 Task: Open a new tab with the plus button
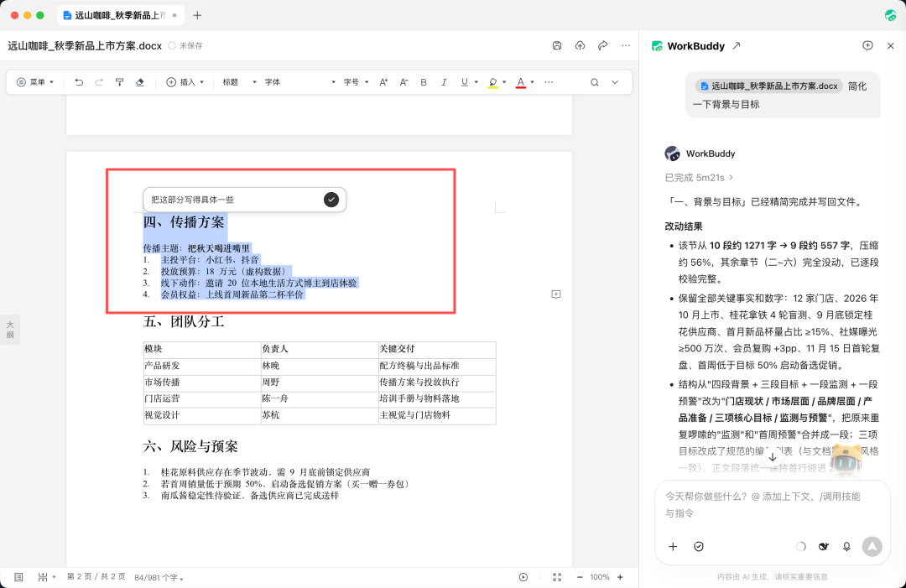[x=198, y=16]
